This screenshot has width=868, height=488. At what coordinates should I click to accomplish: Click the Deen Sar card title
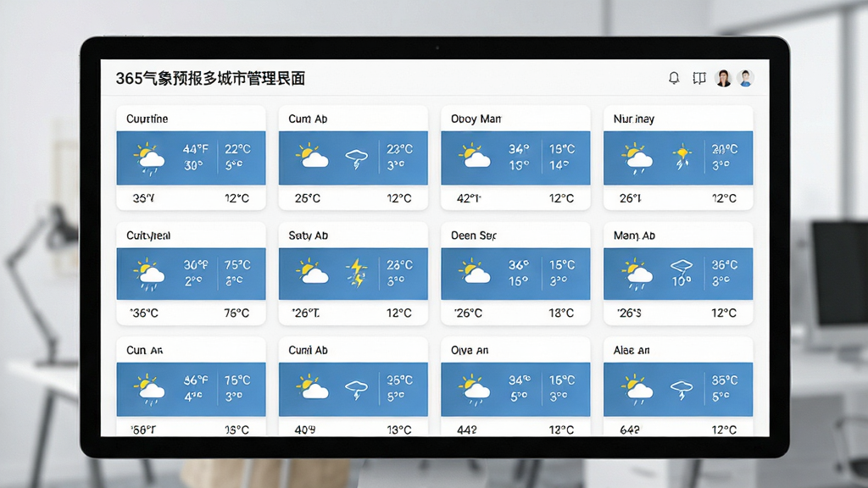pos(473,236)
